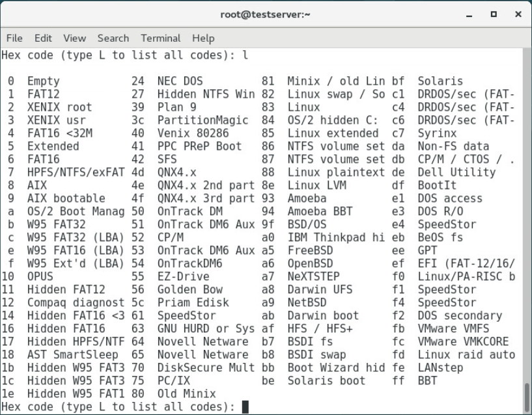The height and width of the screenshot is (415, 532).
Task: Click the 'Plan 9' entry
Action: (177, 107)
